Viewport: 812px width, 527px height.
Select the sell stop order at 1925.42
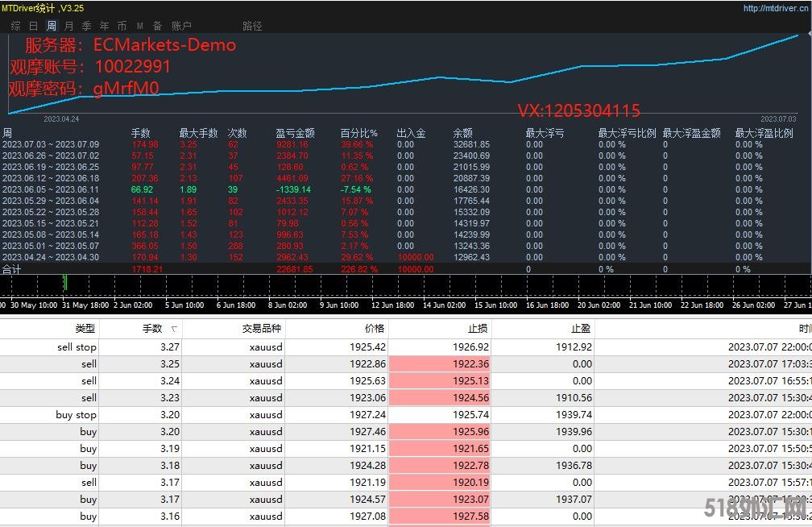77,347
